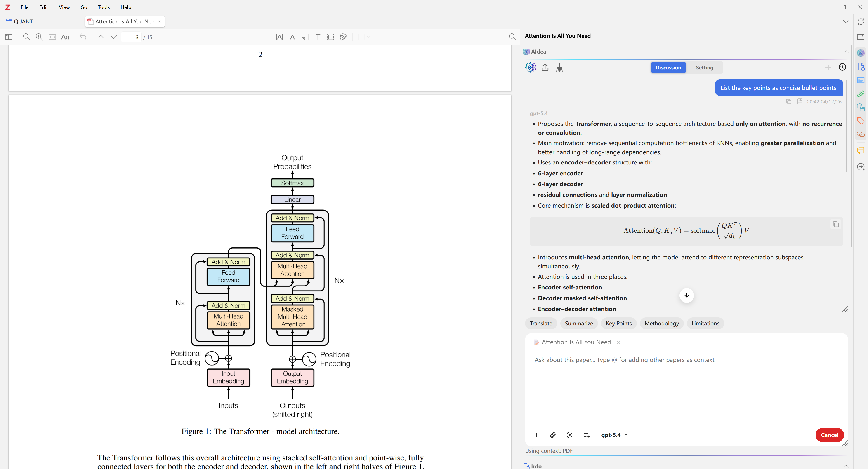The width and height of the screenshot is (868, 469).
Task: Select the highlight text annotation tool
Action: [x=279, y=37]
